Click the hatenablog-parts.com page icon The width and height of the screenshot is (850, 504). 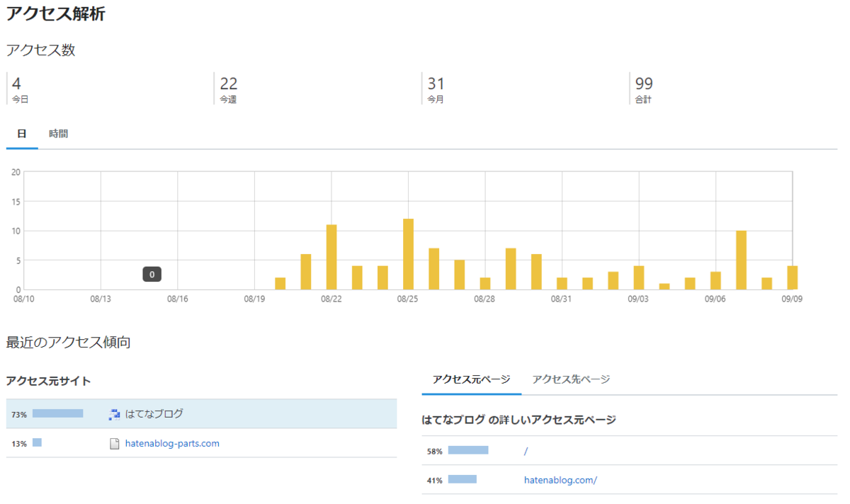click(x=114, y=444)
